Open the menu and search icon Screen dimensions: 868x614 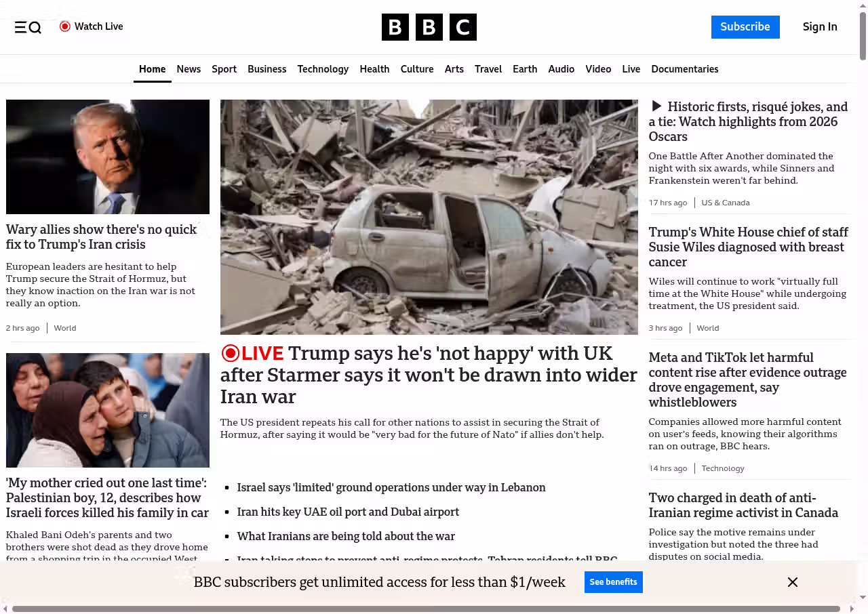[x=28, y=27]
